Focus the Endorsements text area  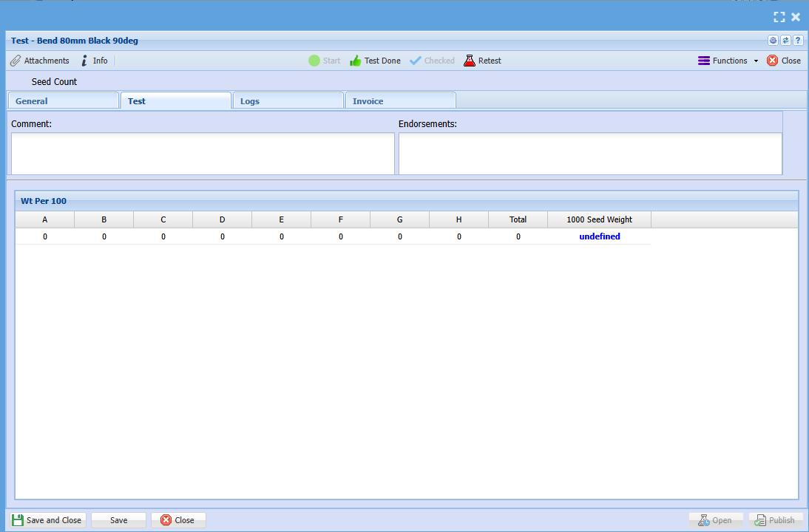tap(590, 154)
